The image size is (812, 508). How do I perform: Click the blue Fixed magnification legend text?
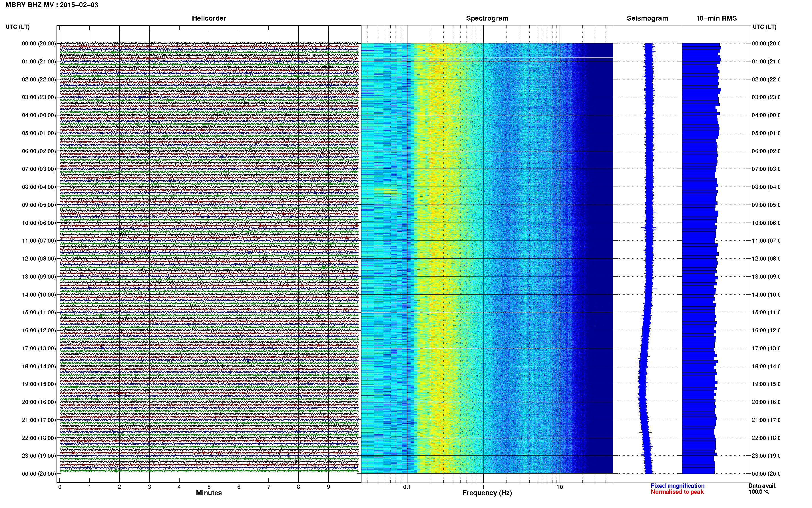click(678, 486)
